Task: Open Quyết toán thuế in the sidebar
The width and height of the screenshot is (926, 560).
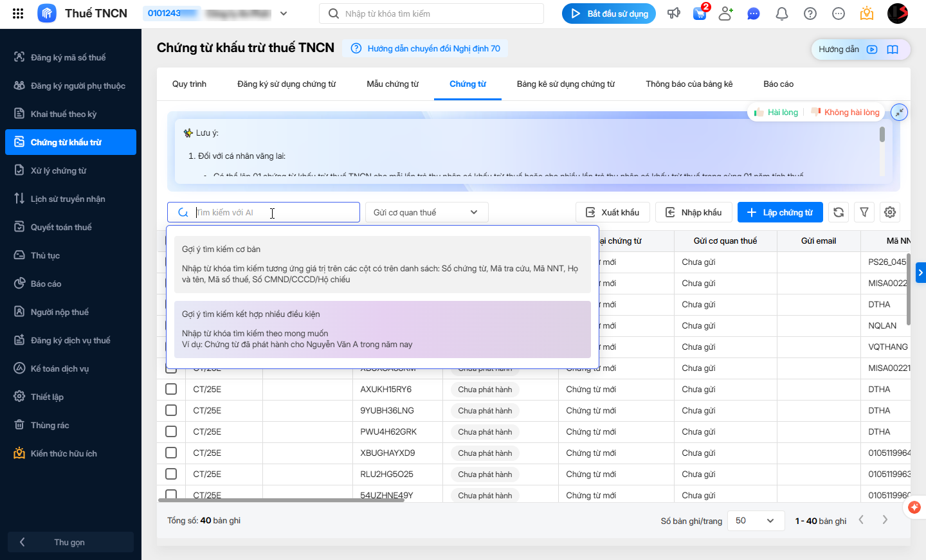Action: point(61,227)
